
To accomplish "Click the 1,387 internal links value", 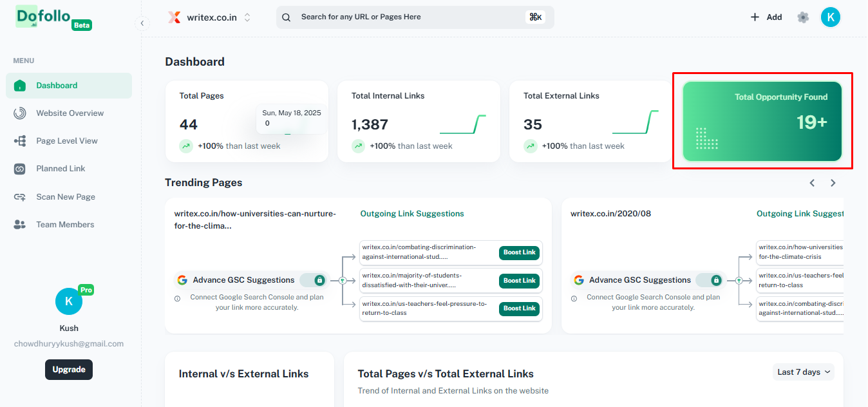I will click(370, 124).
